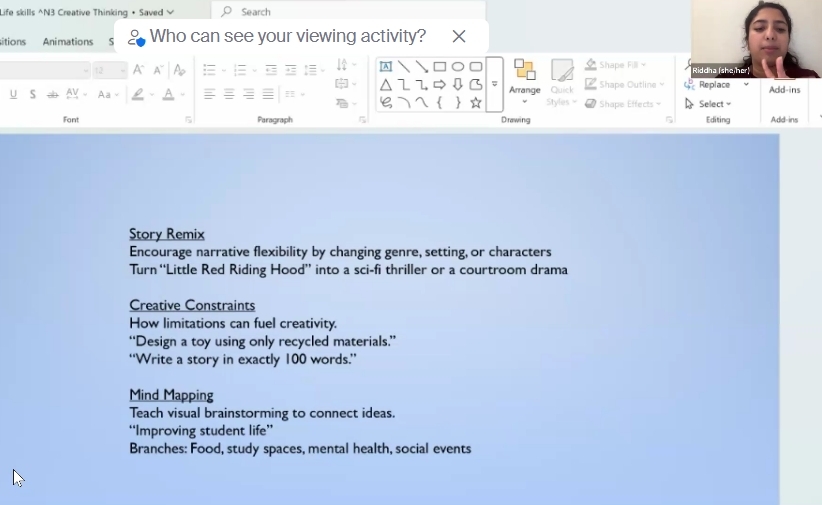Open the Select dropdown in Editing

click(709, 104)
